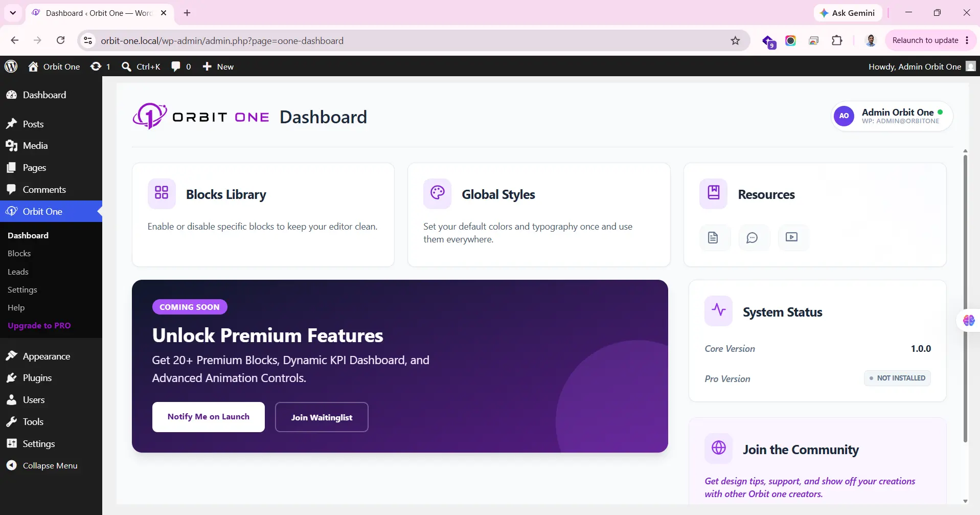Screen dimensions: 980x515
Task: Open the Help submenu item
Action: tap(16, 307)
